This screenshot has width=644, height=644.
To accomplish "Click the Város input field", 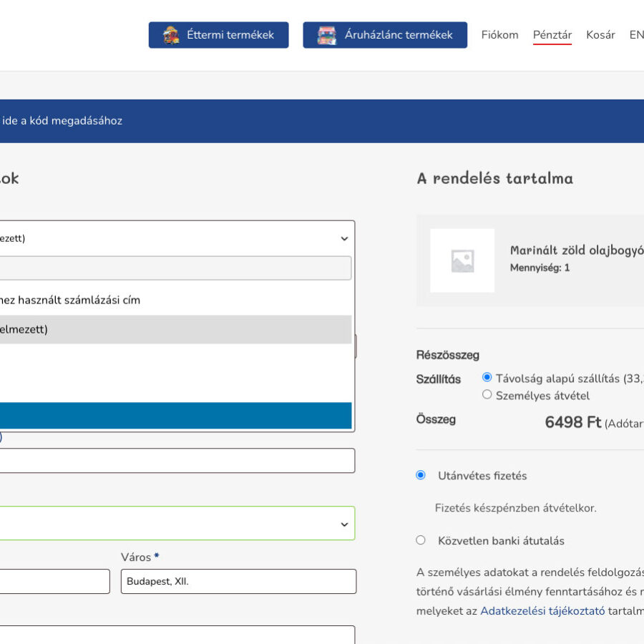I will pos(238,581).
